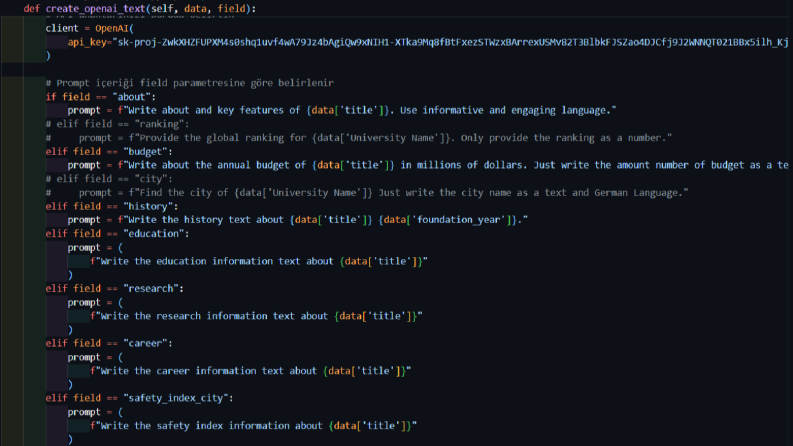Click the education information f-string line
This screenshot has height=446, width=793.
[x=259, y=261]
